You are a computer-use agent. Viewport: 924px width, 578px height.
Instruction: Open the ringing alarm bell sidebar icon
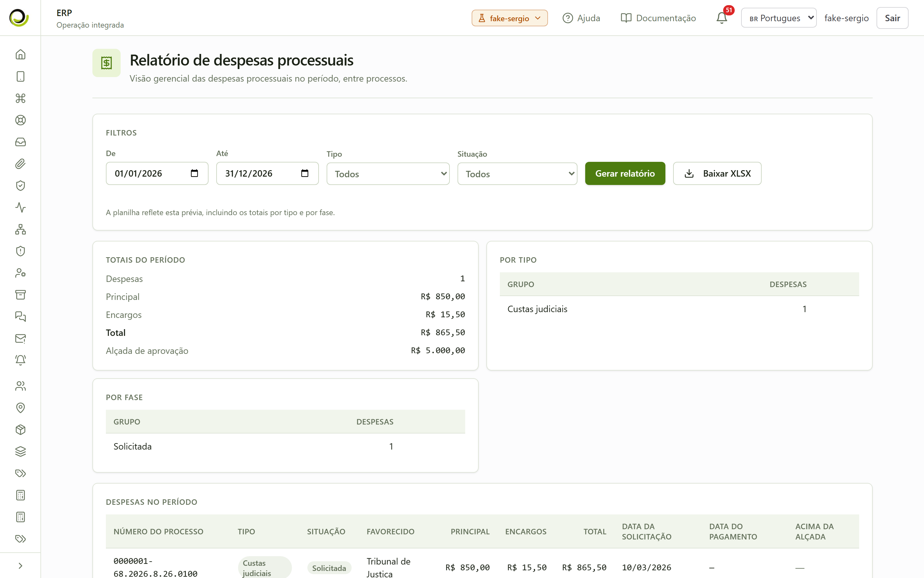click(x=20, y=360)
